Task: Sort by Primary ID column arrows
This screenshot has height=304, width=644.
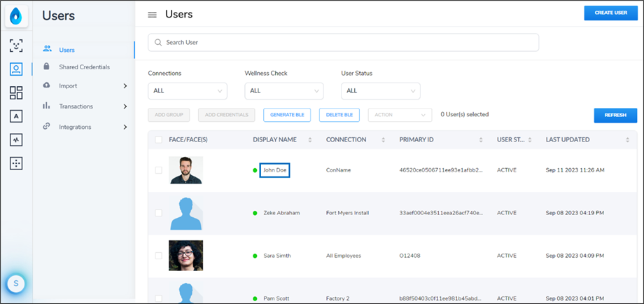Action: (x=481, y=139)
